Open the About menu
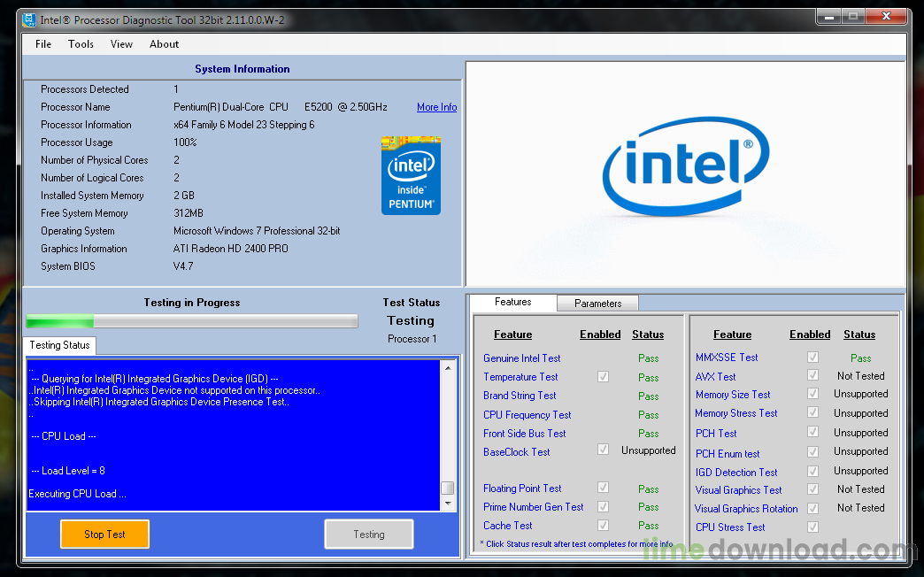The width and height of the screenshot is (924, 577). (164, 44)
